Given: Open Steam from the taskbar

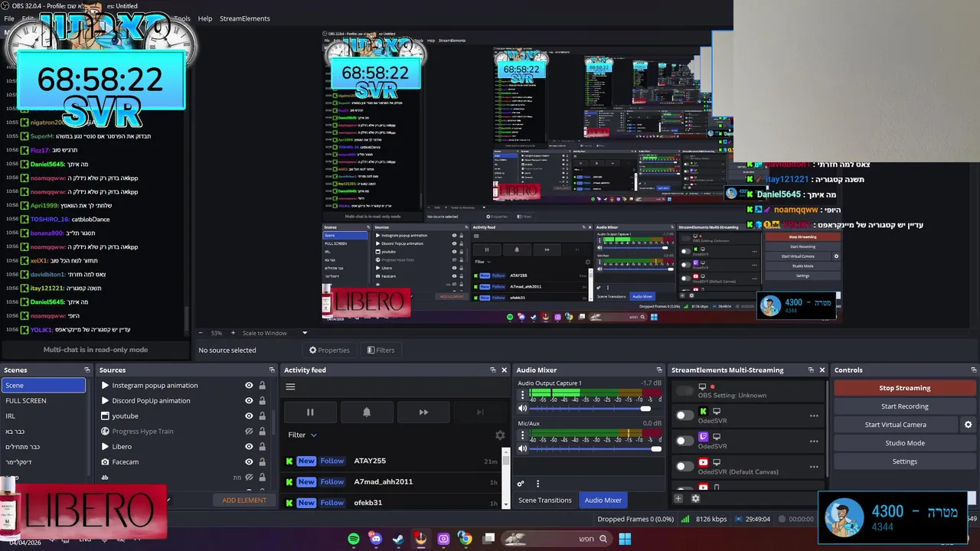Looking at the screenshot, I should point(398,539).
